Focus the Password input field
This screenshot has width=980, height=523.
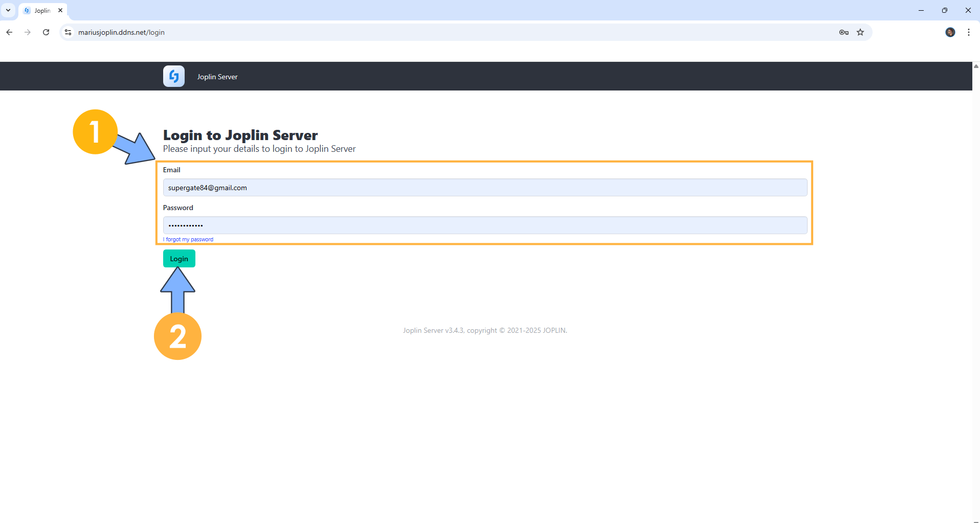pos(485,225)
